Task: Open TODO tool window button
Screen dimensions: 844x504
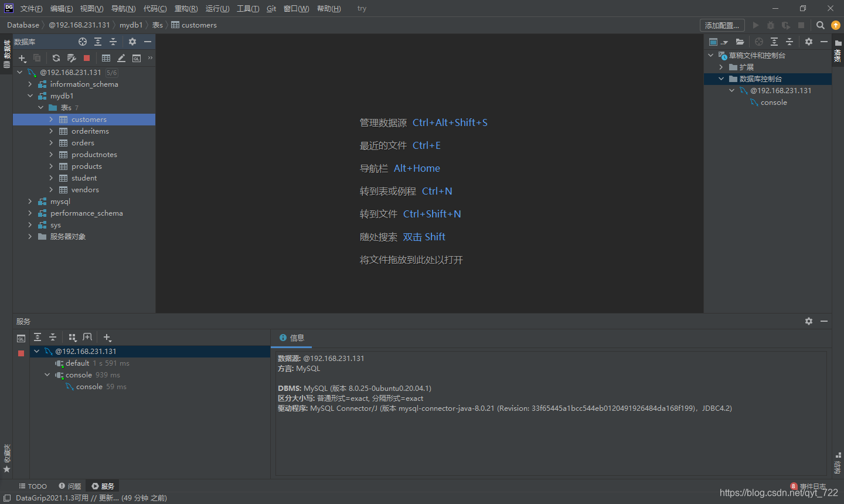Action: 33,486
